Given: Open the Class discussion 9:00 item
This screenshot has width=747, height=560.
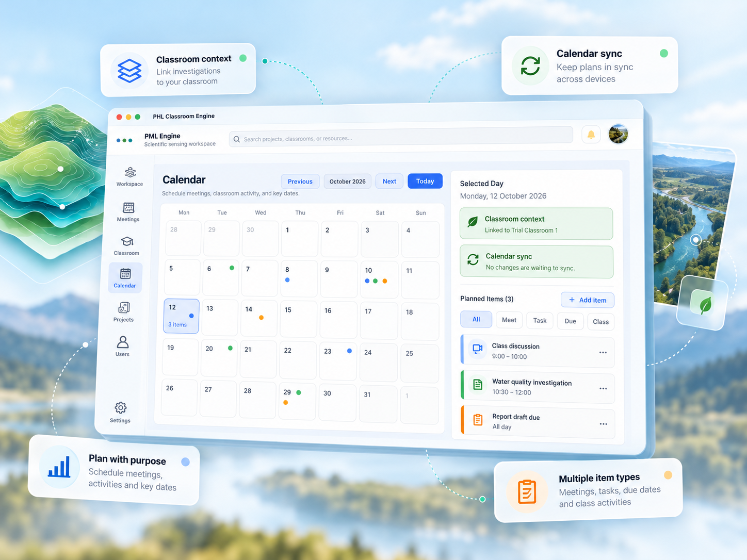Looking at the screenshot, I should pos(537,352).
